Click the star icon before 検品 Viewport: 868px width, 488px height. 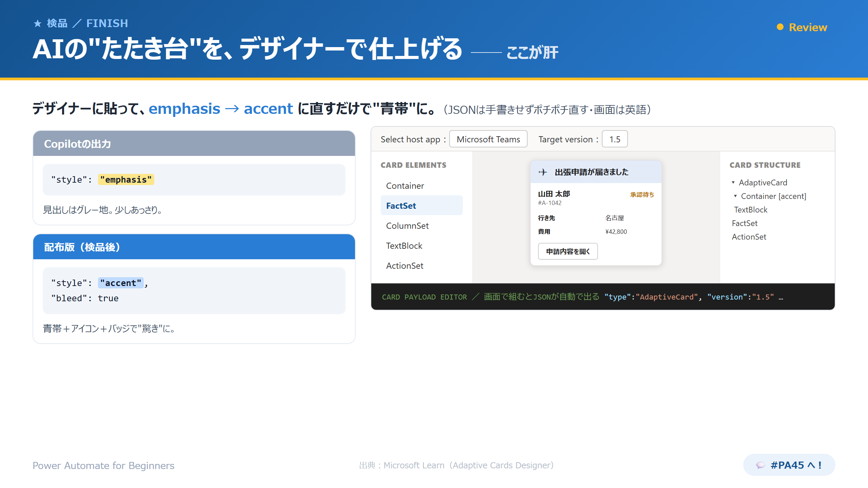pos(38,23)
